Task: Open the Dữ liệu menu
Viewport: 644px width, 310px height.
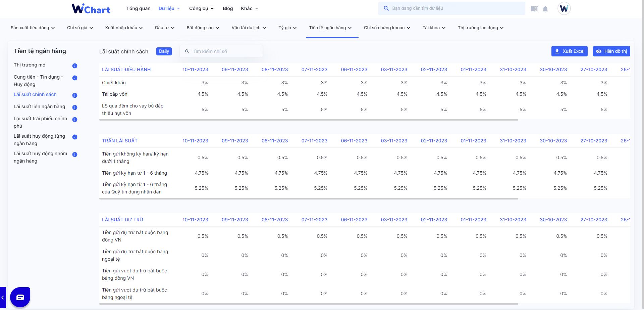Action: [x=169, y=8]
